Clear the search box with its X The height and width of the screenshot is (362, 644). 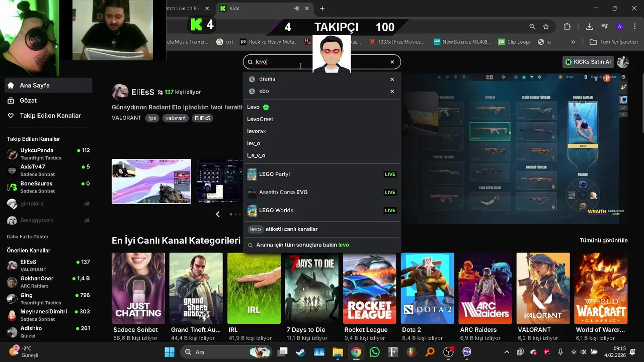[392, 62]
